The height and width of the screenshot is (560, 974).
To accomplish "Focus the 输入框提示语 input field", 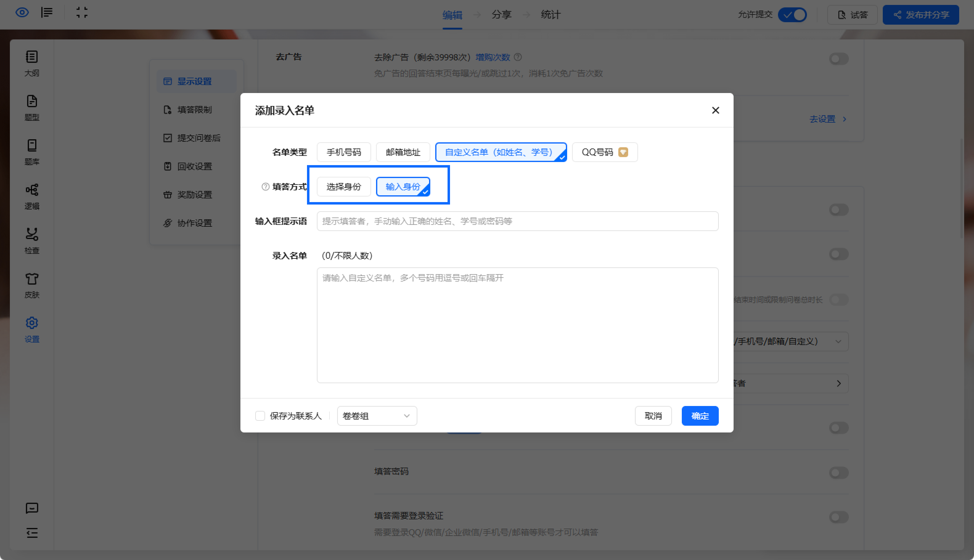I will coord(518,221).
